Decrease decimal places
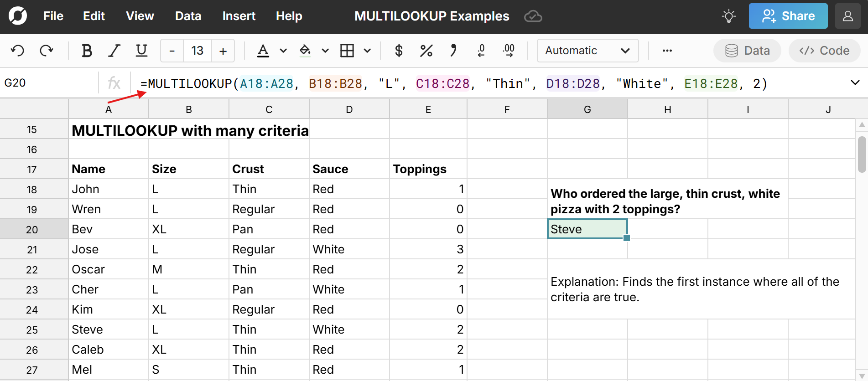The image size is (868, 381). [x=481, y=51]
